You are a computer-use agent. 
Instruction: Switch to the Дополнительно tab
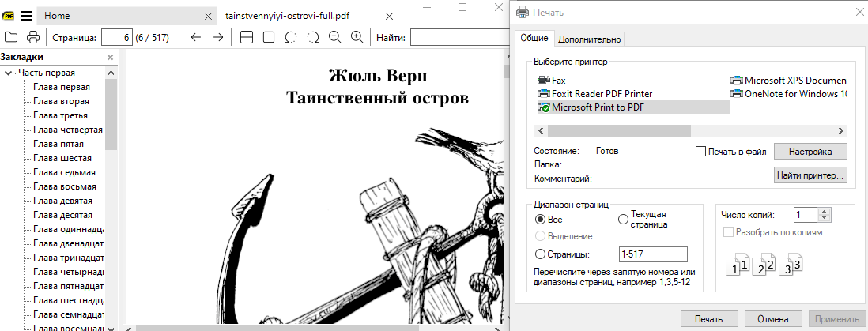590,39
